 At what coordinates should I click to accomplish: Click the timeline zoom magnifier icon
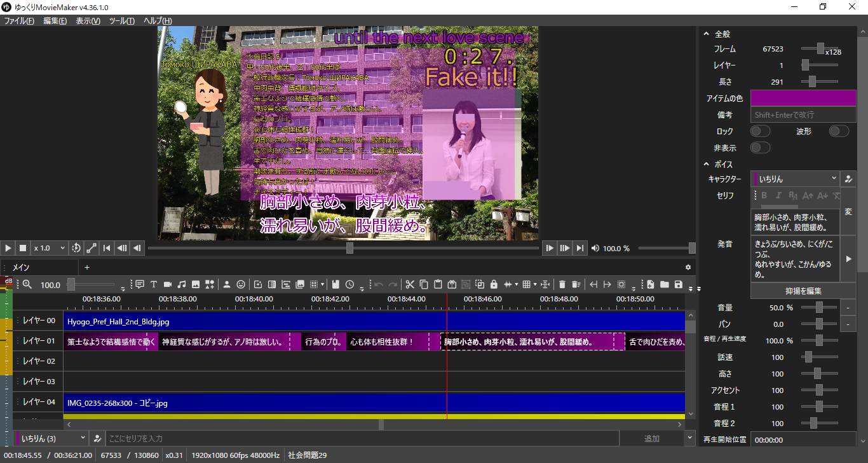click(27, 285)
